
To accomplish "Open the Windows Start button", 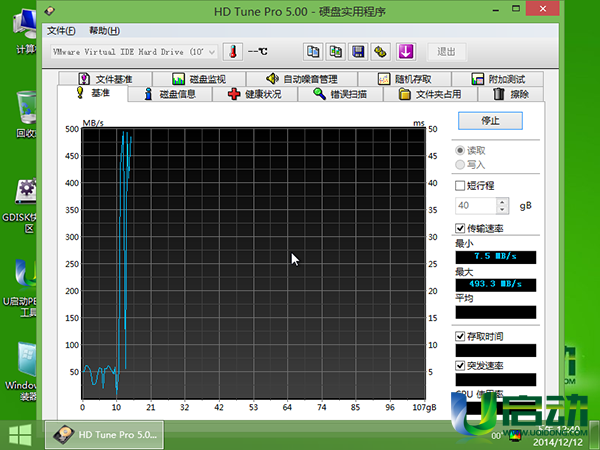I will (20, 435).
